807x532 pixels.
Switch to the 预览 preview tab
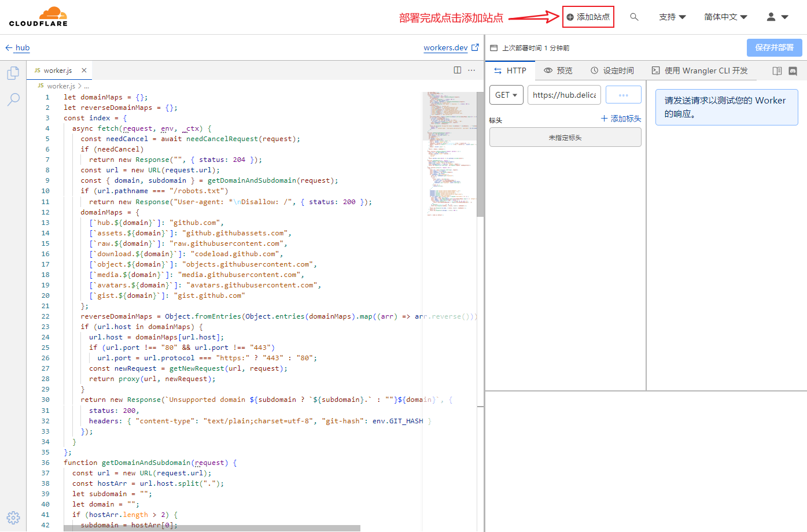coord(558,71)
